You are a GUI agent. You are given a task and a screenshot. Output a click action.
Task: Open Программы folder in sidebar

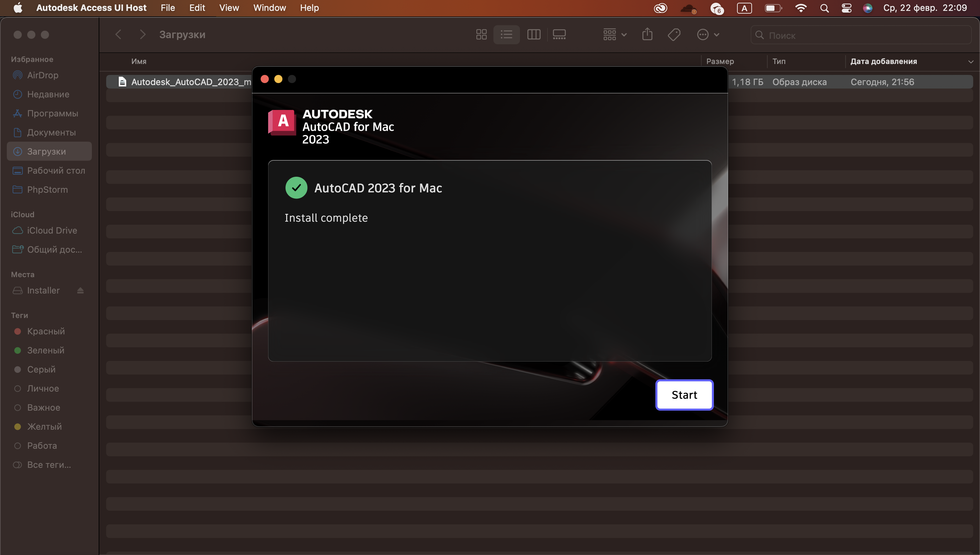(52, 113)
